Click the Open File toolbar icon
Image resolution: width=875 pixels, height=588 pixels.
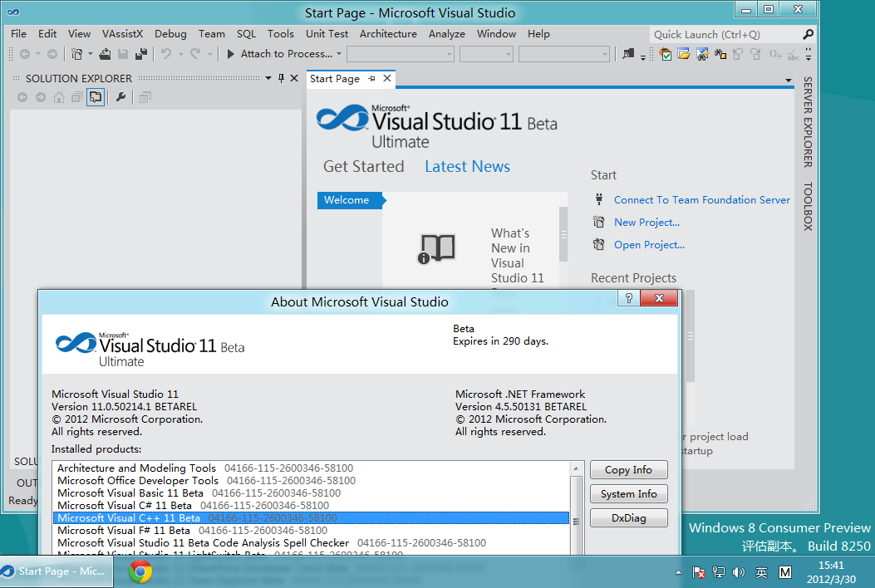pos(105,54)
